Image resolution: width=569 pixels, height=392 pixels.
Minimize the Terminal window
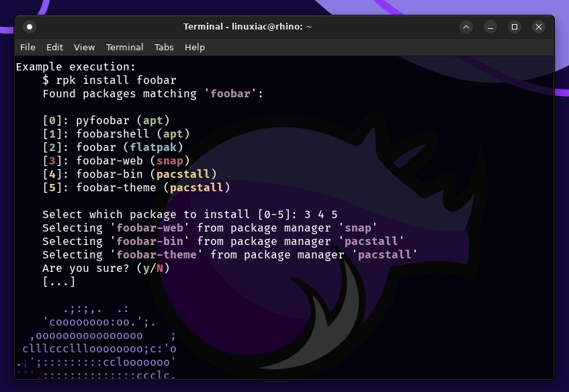[490, 27]
